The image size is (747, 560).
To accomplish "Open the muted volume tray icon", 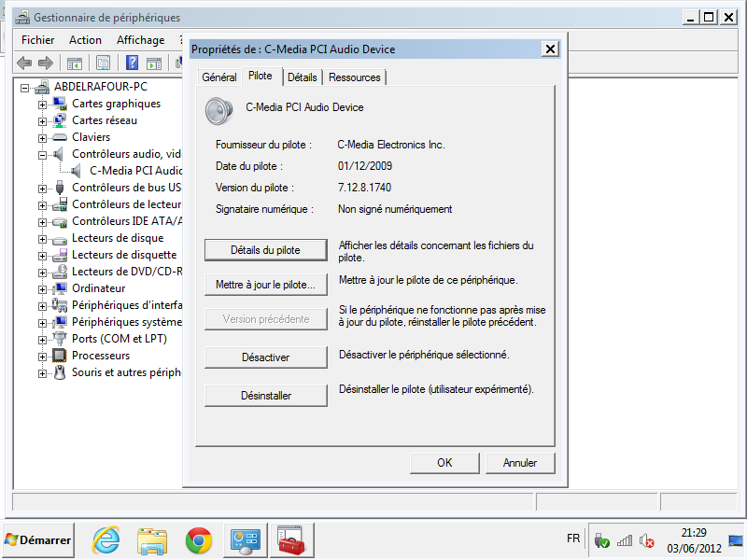I will point(646,541).
